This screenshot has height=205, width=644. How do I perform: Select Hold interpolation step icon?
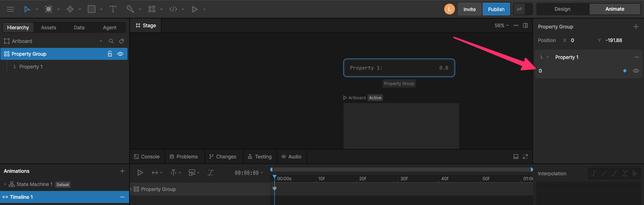coord(594,174)
